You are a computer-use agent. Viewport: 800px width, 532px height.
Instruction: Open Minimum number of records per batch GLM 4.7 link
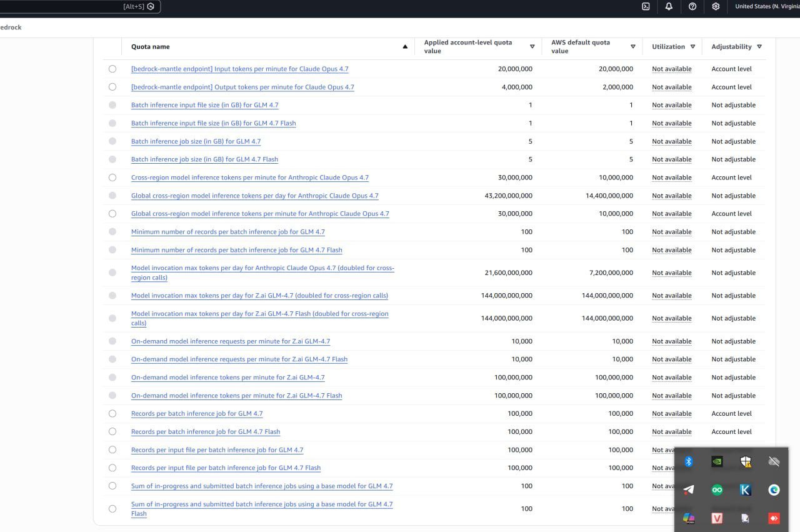click(228, 232)
